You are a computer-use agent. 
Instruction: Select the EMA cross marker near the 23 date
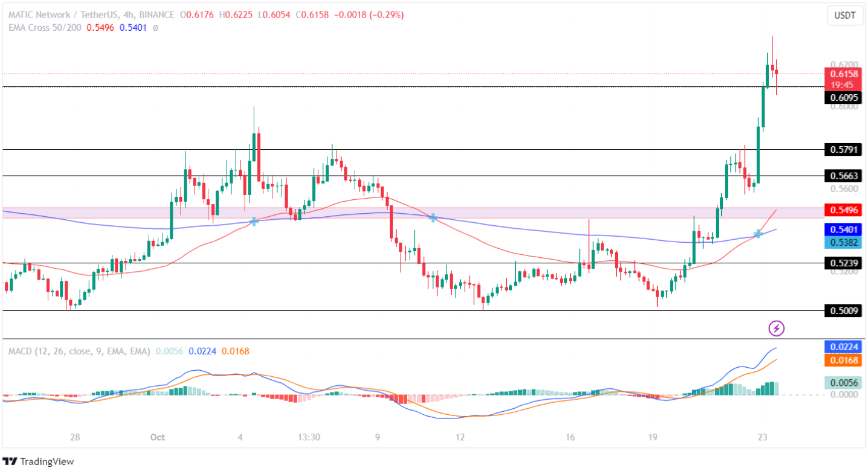(758, 233)
